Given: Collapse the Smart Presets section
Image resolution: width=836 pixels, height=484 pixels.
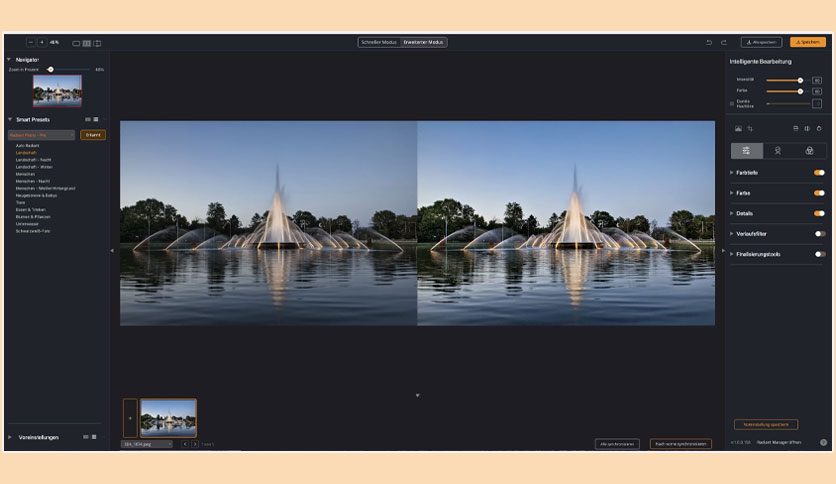Looking at the screenshot, I should pyautogui.click(x=10, y=119).
